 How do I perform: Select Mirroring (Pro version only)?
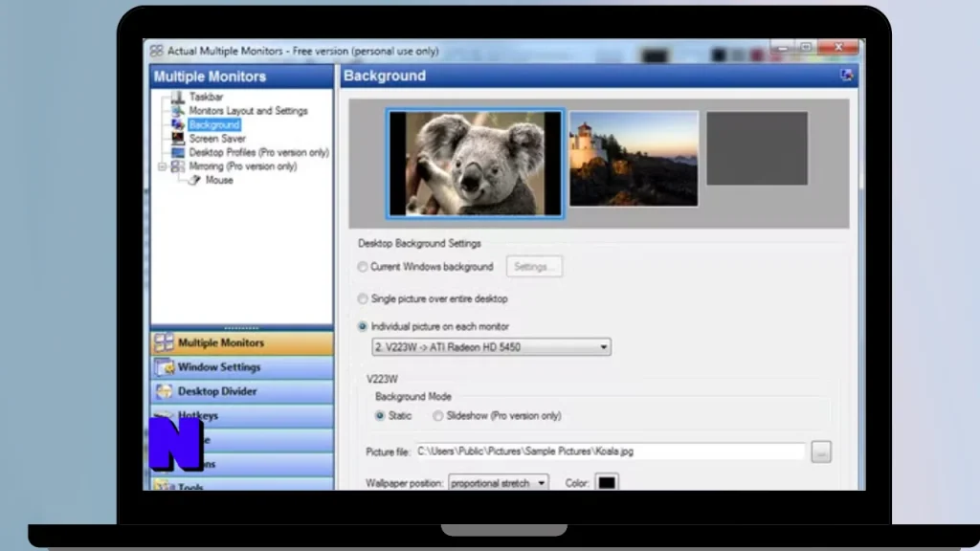point(242,166)
